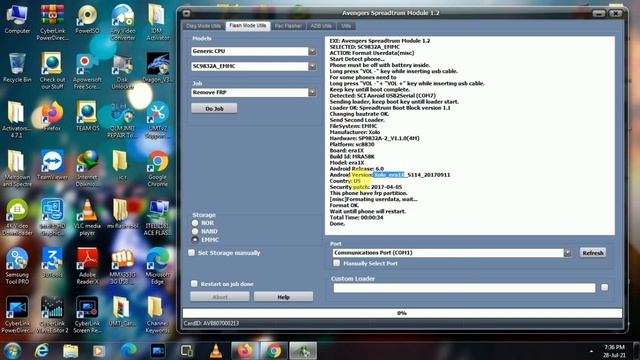Launch Internet Explorer from the taskbar
640x360 pixels.
41,351
